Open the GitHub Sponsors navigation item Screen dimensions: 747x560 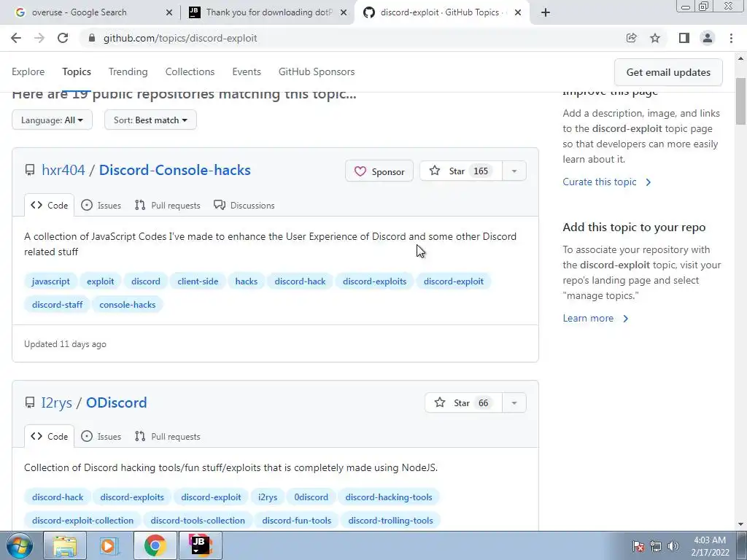tap(317, 71)
